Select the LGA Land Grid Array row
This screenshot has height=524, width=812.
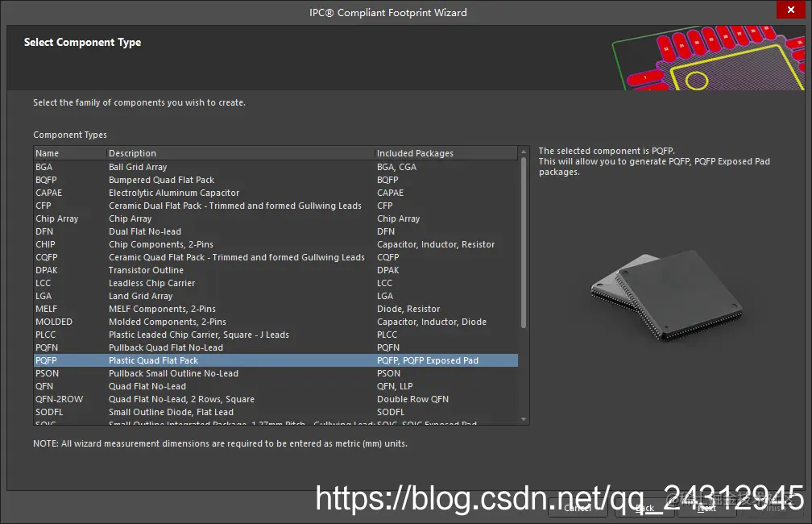pos(275,296)
